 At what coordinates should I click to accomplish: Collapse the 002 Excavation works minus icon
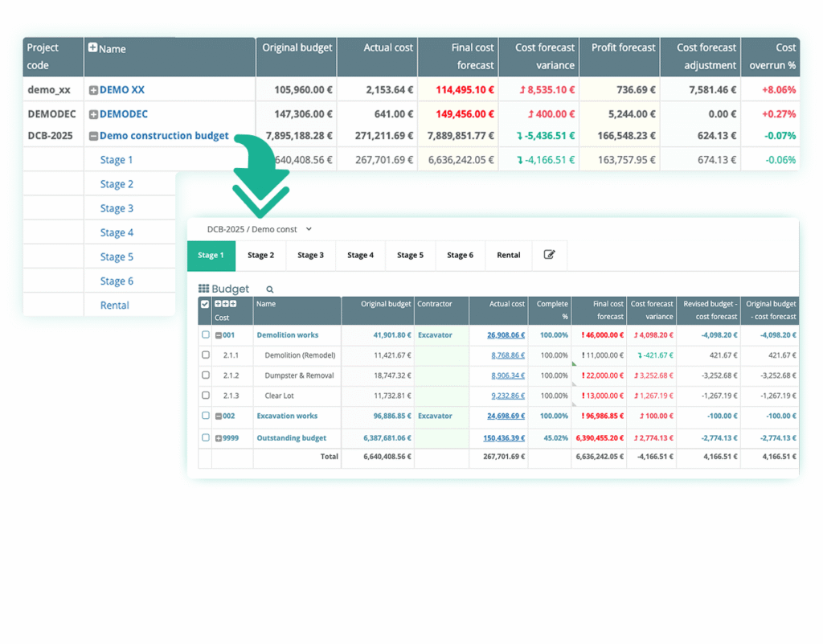pos(219,416)
